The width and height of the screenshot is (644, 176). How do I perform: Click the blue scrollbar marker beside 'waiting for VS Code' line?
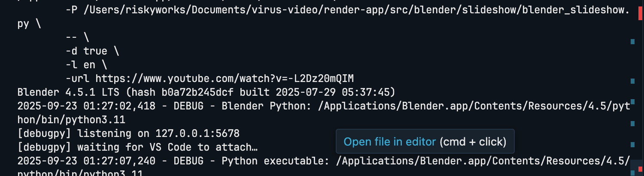(632, 145)
